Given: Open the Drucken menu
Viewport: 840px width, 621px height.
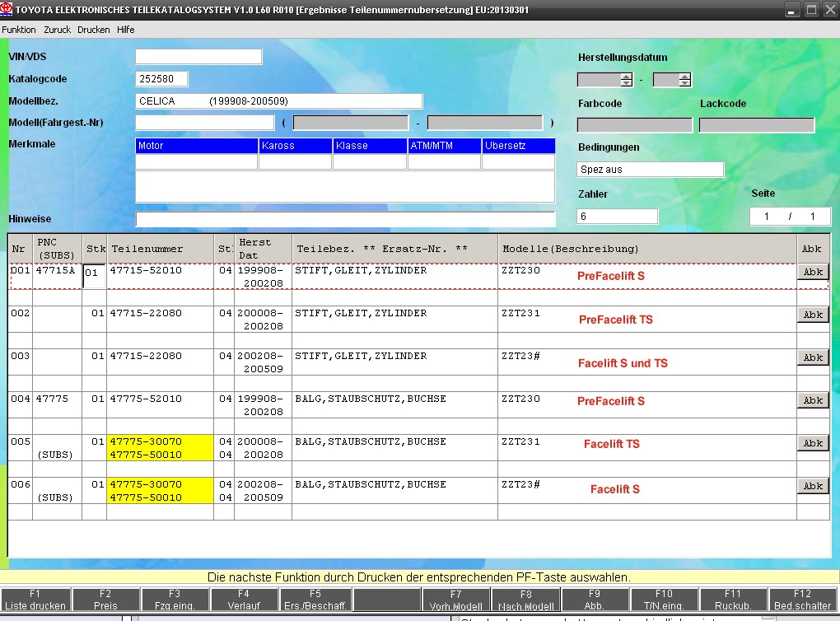Looking at the screenshot, I should tap(94, 30).
